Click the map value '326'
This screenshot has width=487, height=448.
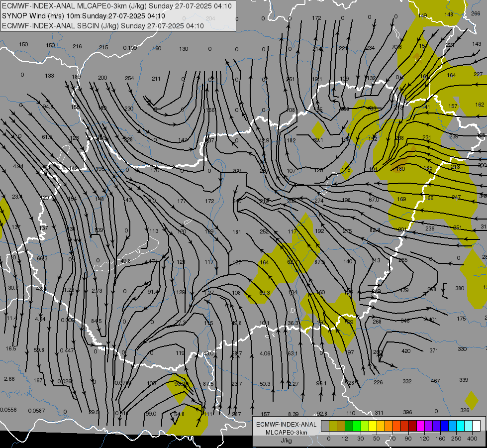coord(465,410)
